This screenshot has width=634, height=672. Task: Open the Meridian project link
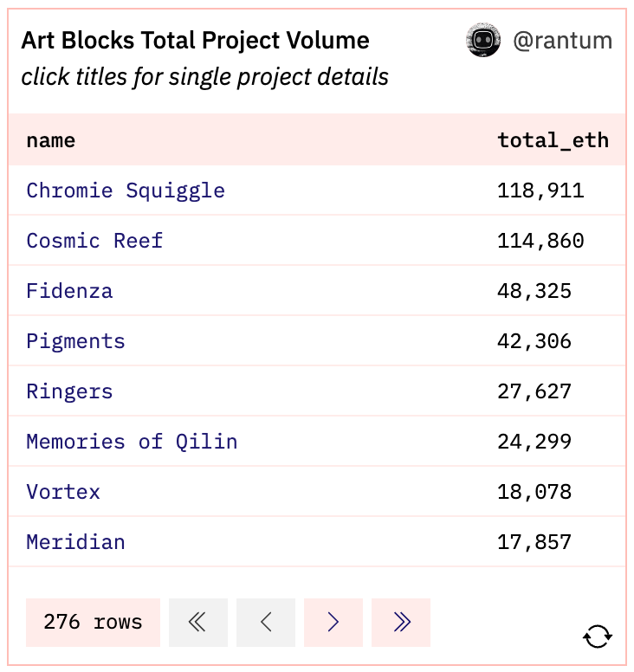[75, 542]
